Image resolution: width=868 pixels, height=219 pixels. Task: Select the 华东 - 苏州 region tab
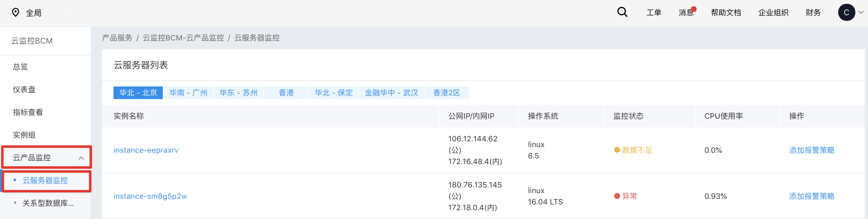tap(238, 93)
